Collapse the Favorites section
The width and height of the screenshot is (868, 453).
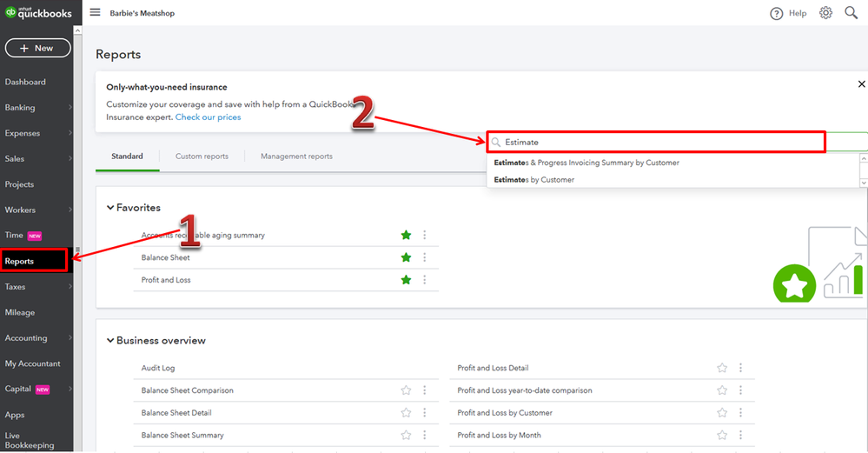[x=110, y=208]
